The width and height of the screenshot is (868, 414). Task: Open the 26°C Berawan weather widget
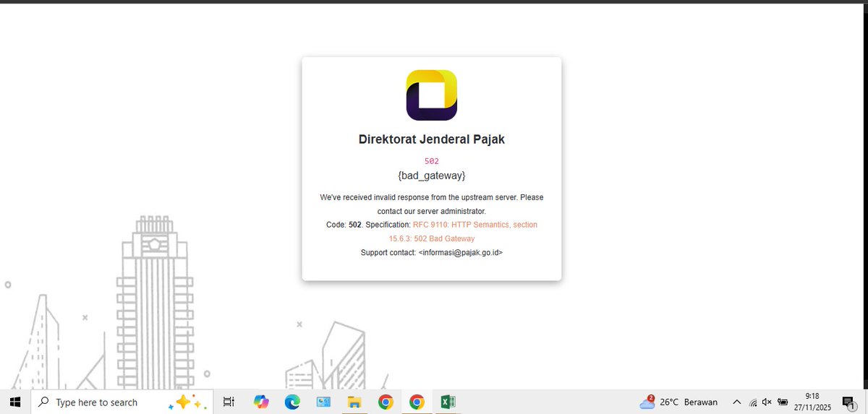[678, 402]
